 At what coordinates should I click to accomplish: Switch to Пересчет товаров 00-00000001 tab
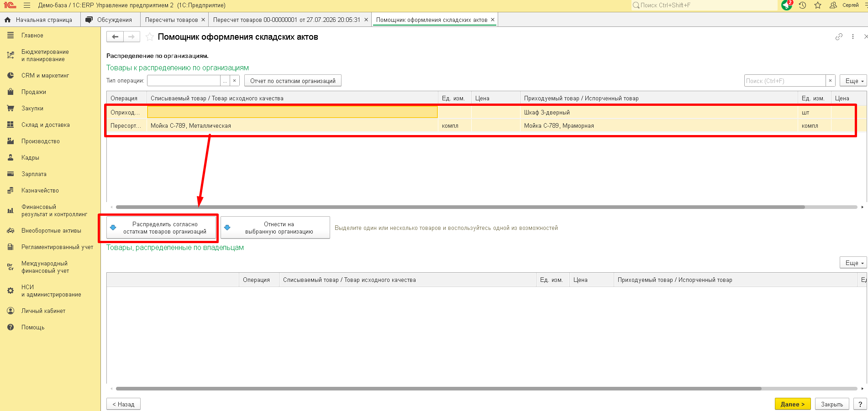click(x=287, y=20)
